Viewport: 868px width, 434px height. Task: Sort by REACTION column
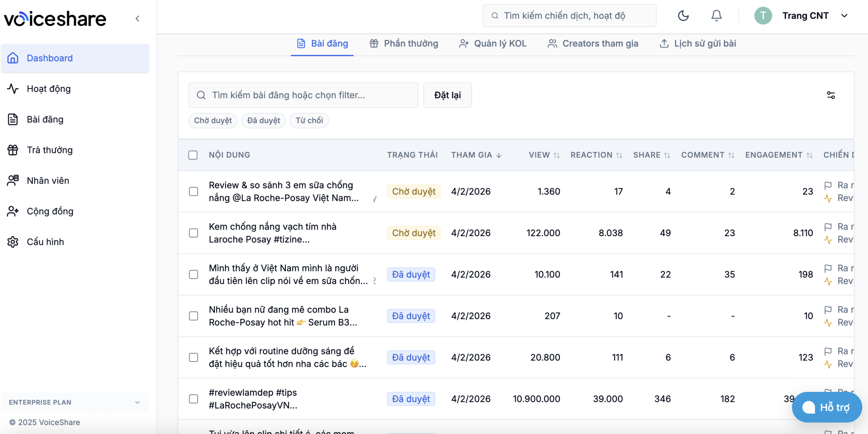click(596, 155)
